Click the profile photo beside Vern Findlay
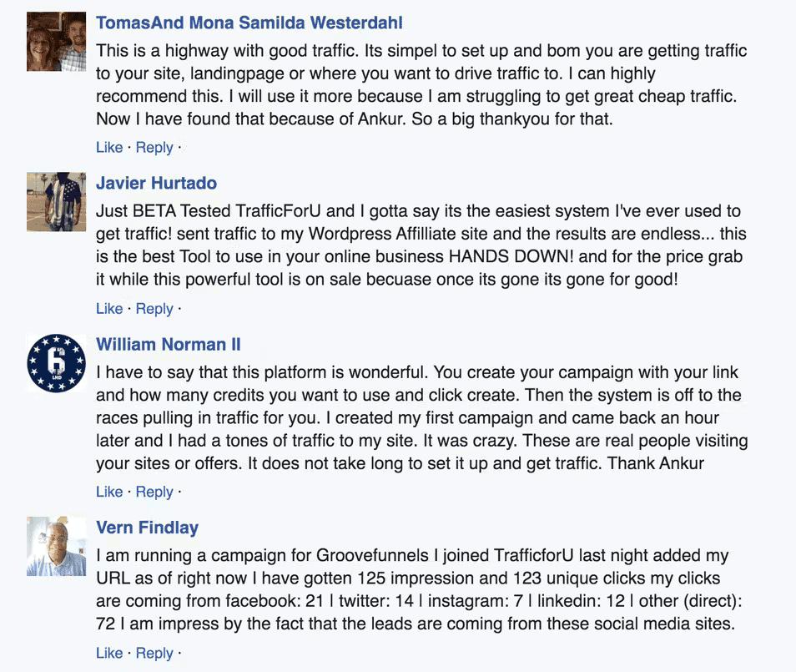The height and width of the screenshot is (672, 796). point(56,546)
